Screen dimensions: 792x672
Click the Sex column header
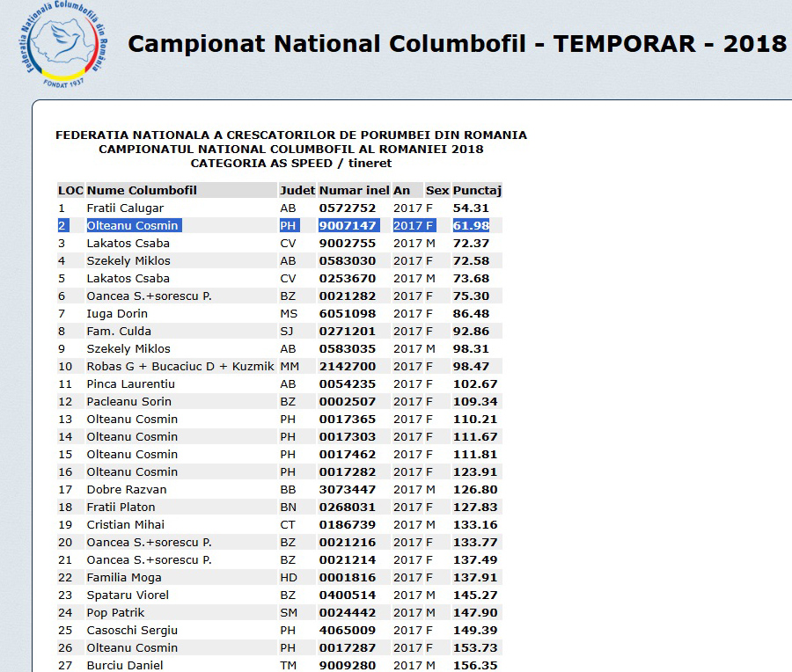pyautogui.click(x=436, y=190)
